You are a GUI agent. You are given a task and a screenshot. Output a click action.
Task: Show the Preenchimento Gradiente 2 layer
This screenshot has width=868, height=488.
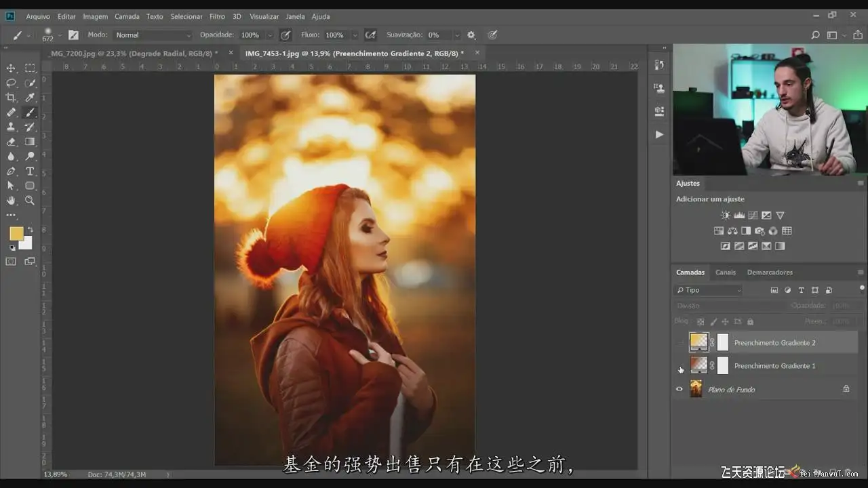click(x=679, y=342)
